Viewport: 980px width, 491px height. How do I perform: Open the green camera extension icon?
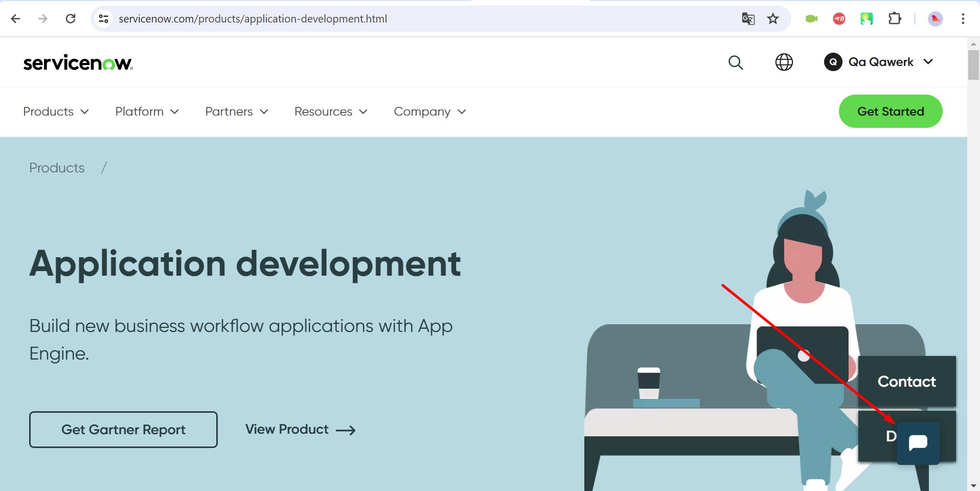(x=811, y=19)
